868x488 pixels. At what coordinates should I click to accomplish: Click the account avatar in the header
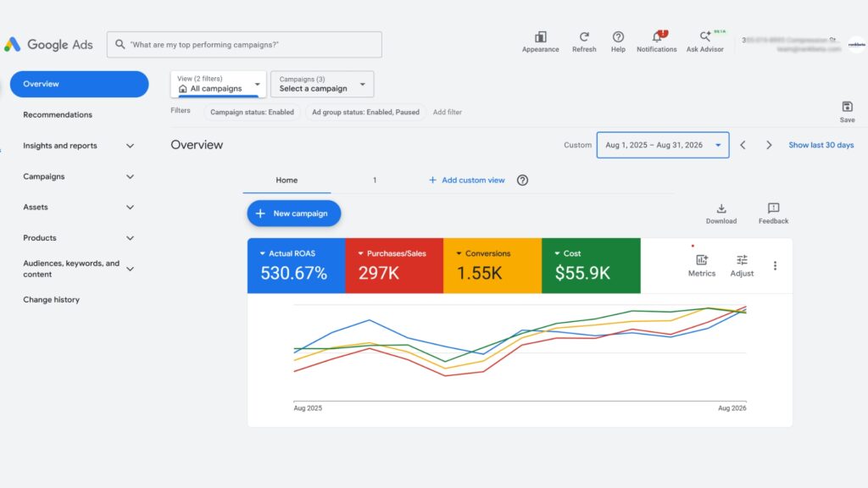pyautogui.click(x=856, y=44)
